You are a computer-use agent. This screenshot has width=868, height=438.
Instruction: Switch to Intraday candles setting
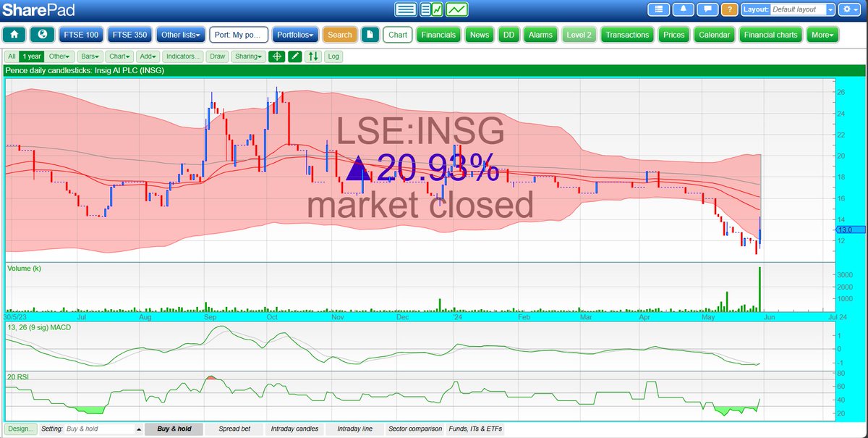click(294, 429)
